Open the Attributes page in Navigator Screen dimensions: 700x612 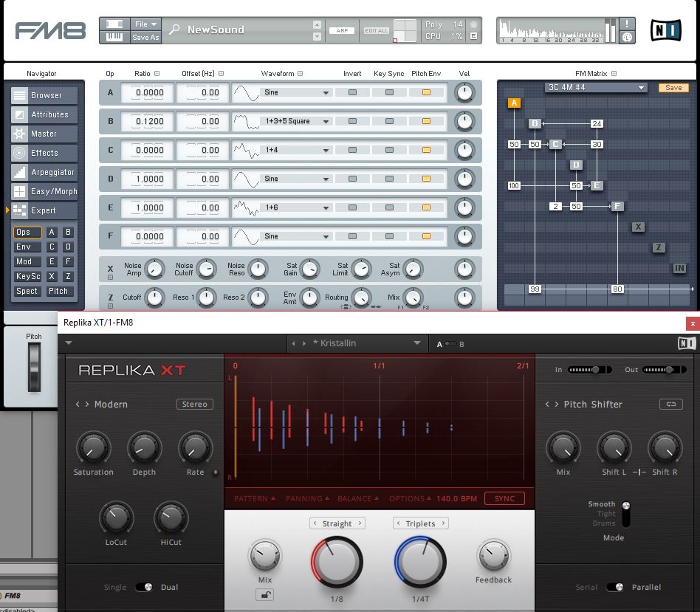click(x=44, y=114)
